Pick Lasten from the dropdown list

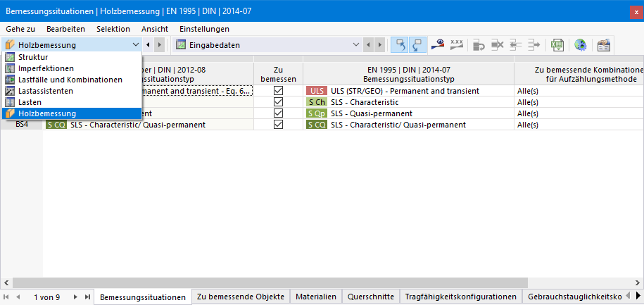click(72, 102)
